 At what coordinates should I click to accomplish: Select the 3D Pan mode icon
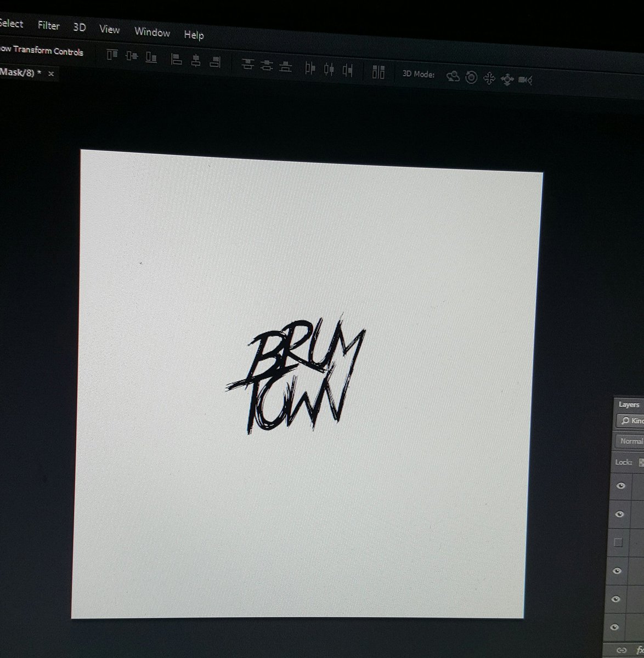click(489, 78)
